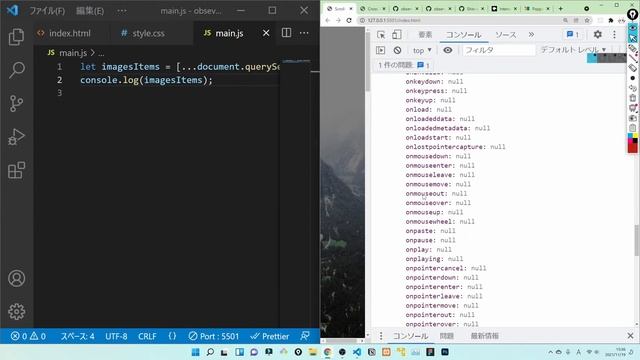The height and width of the screenshot is (360, 640).
Task: Reload the page in Chrome
Action: coord(349,20)
